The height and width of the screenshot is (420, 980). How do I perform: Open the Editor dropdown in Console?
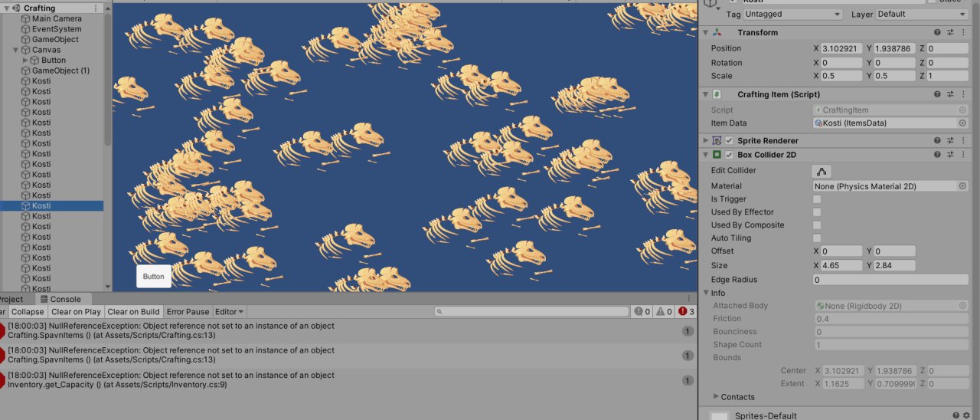coord(229,312)
